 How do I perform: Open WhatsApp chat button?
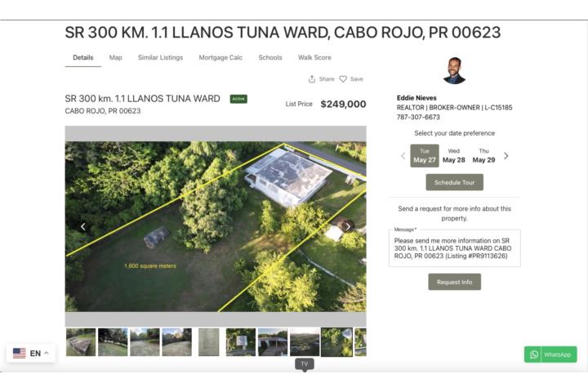coord(550,354)
